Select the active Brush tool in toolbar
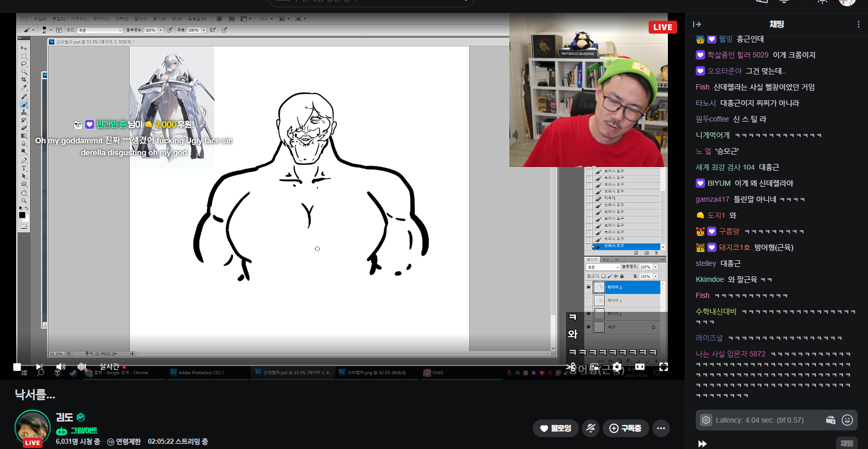Viewport: 868px width, 449px height. [24, 104]
